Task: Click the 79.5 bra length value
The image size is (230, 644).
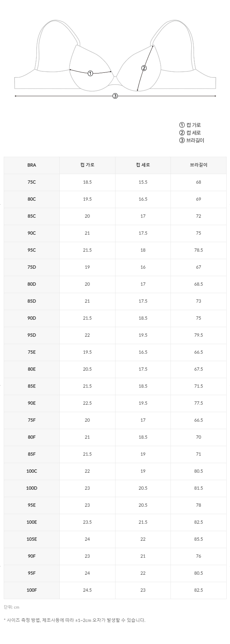Action: pos(198,335)
